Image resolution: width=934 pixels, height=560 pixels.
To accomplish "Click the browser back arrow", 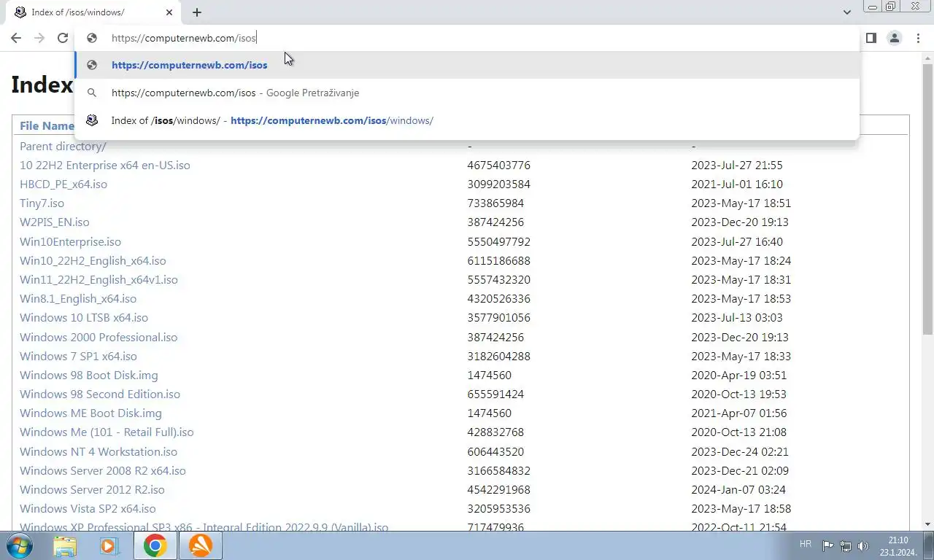I will [16, 38].
